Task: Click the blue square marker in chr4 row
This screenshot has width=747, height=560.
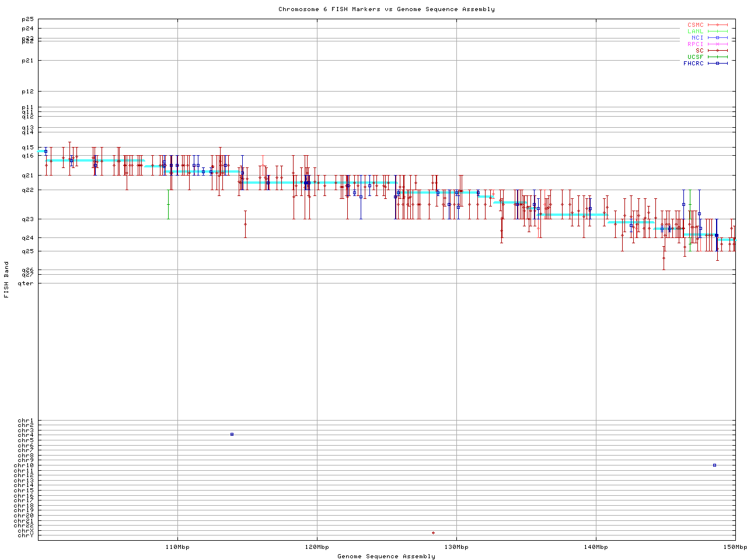Action: pyautogui.click(x=232, y=434)
